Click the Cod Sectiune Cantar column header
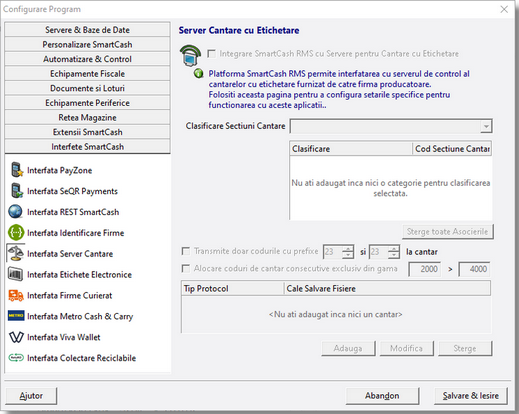The image size is (519, 414). (x=452, y=149)
